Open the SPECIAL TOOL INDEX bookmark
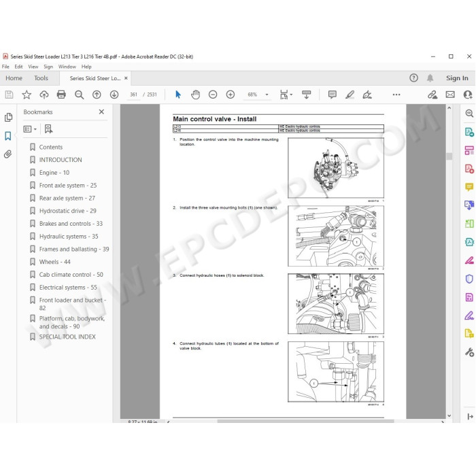This screenshot has width=476, height=476. pos(67,337)
